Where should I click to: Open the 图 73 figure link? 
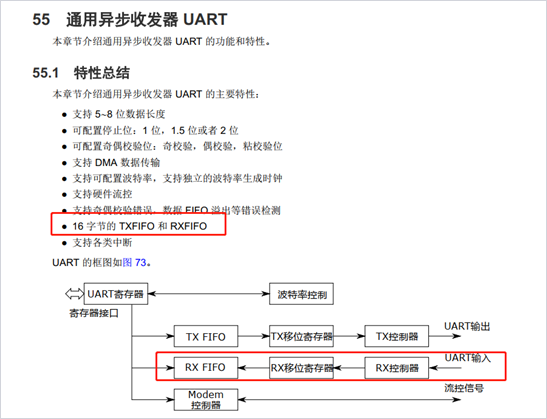point(134,262)
